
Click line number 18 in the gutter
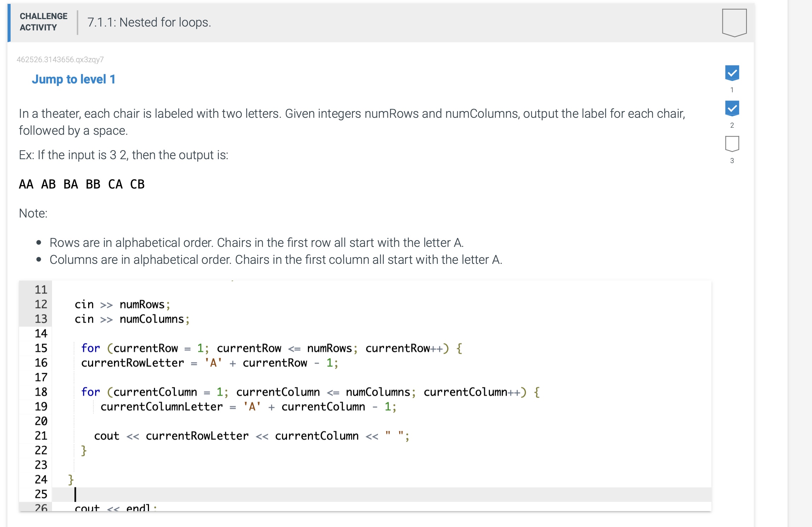[41, 392]
